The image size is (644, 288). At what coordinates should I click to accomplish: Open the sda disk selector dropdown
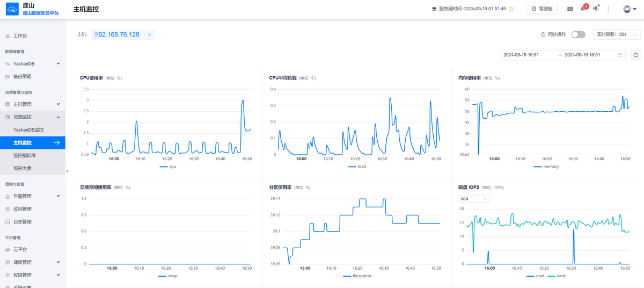pos(474,199)
